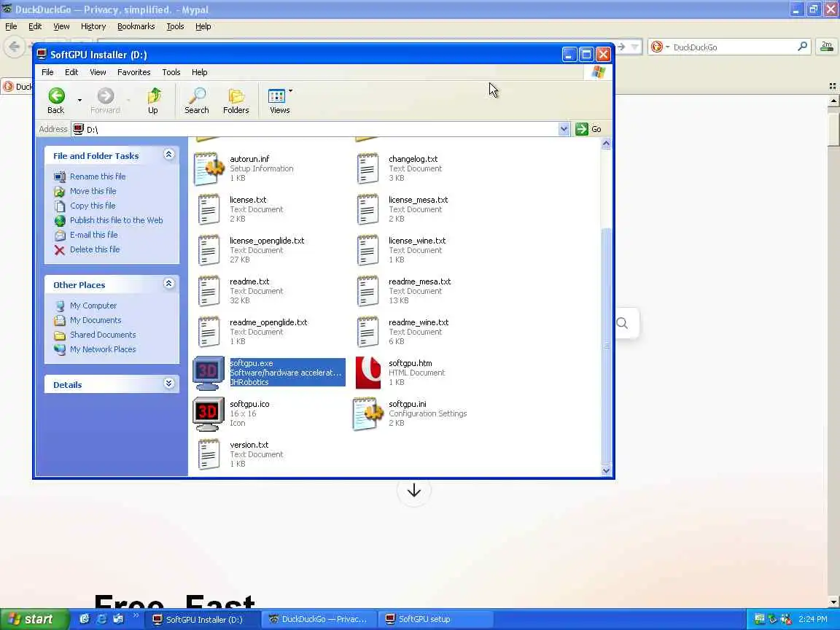
Task: Click the quick launch overflow chevron
Action: tap(136, 615)
